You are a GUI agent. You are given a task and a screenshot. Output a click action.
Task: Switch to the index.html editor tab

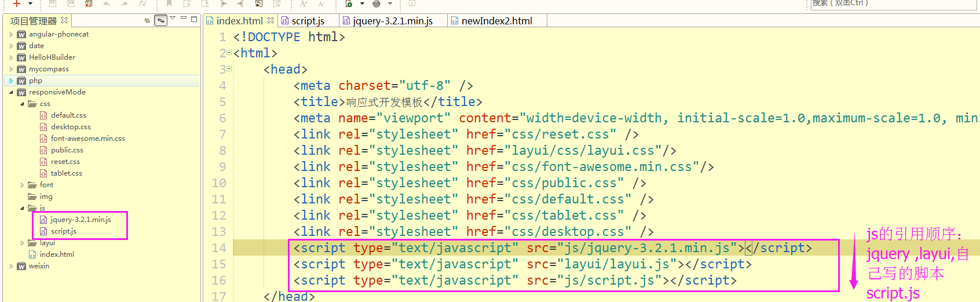tap(239, 21)
